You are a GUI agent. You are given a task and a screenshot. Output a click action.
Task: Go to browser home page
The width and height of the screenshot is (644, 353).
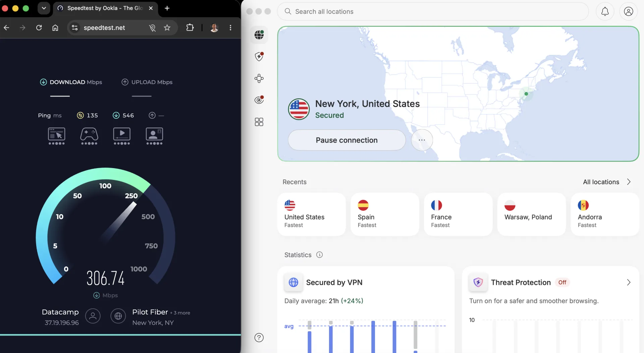pos(55,28)
